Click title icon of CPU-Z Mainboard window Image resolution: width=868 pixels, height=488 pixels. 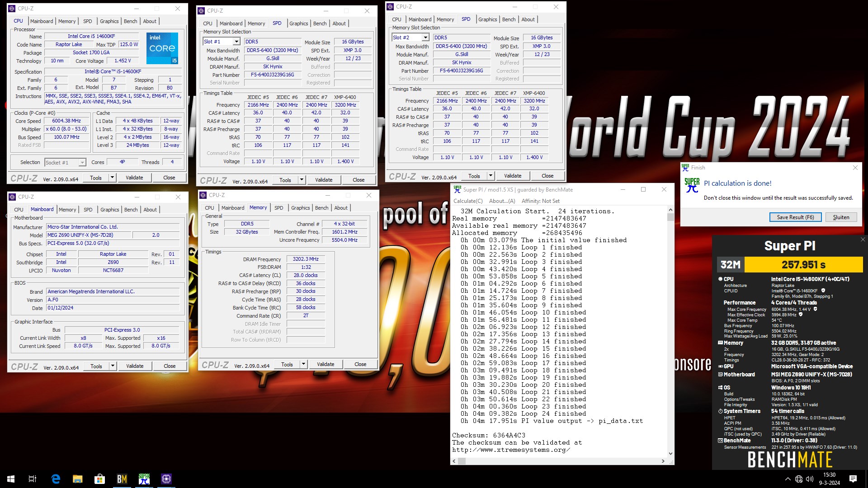click(x=12, y=197)
